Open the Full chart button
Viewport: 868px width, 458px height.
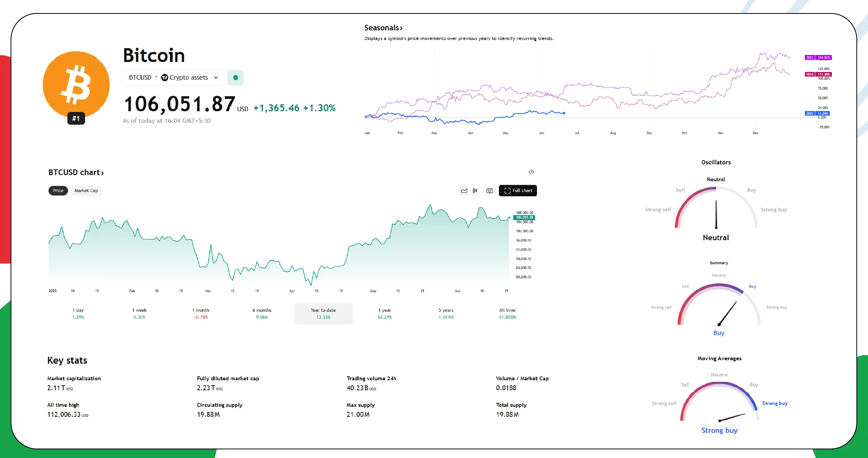pos(518,191)
